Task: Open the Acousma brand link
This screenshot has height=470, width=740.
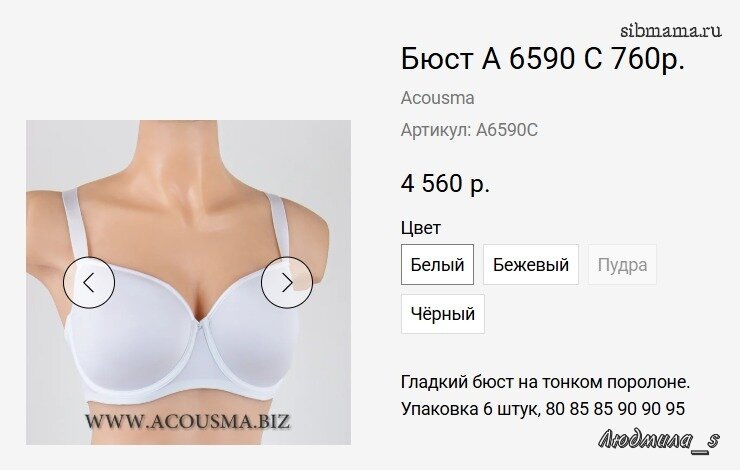Action: pos(437,98)
